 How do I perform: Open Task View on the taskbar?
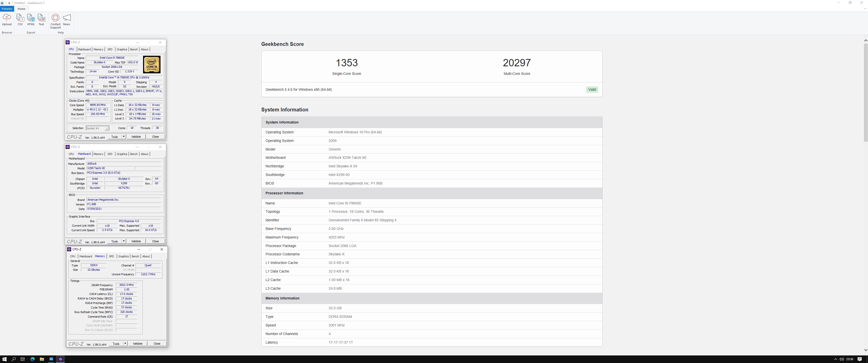pyautogui.click(x=23, y=359)
